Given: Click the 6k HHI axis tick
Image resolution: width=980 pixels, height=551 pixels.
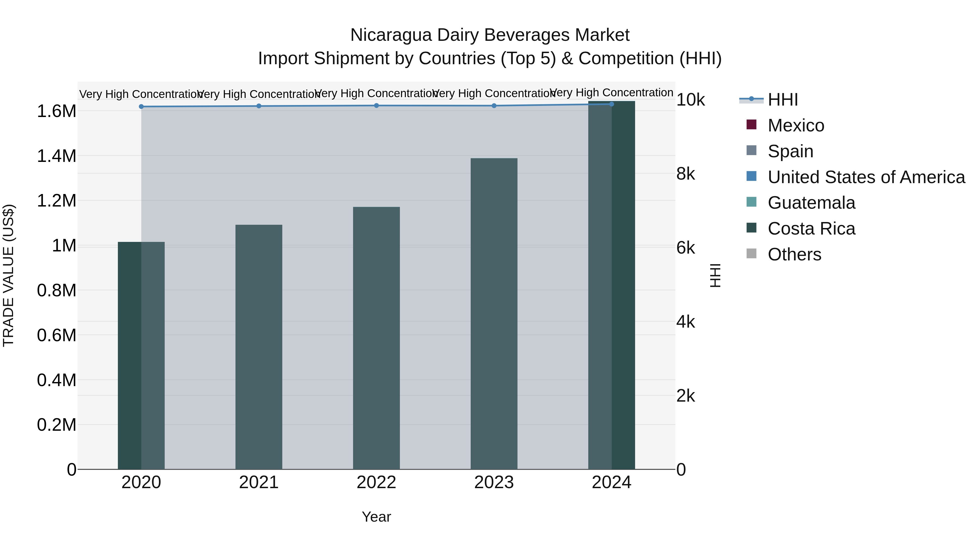Looking at the screenshot, I should (685, 248).
